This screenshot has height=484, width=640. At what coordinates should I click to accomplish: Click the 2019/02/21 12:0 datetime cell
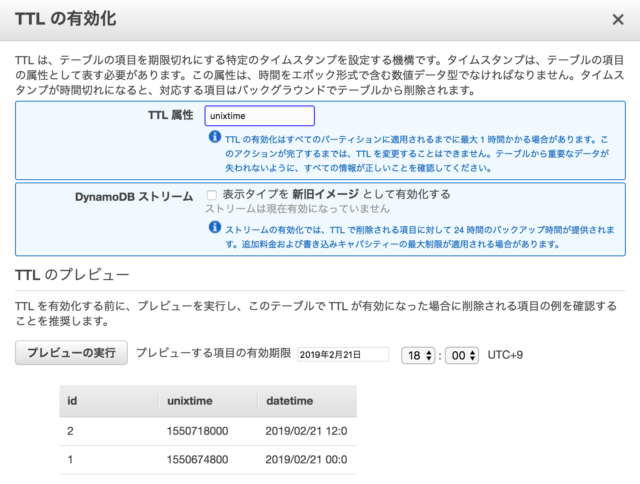[306, 431]
